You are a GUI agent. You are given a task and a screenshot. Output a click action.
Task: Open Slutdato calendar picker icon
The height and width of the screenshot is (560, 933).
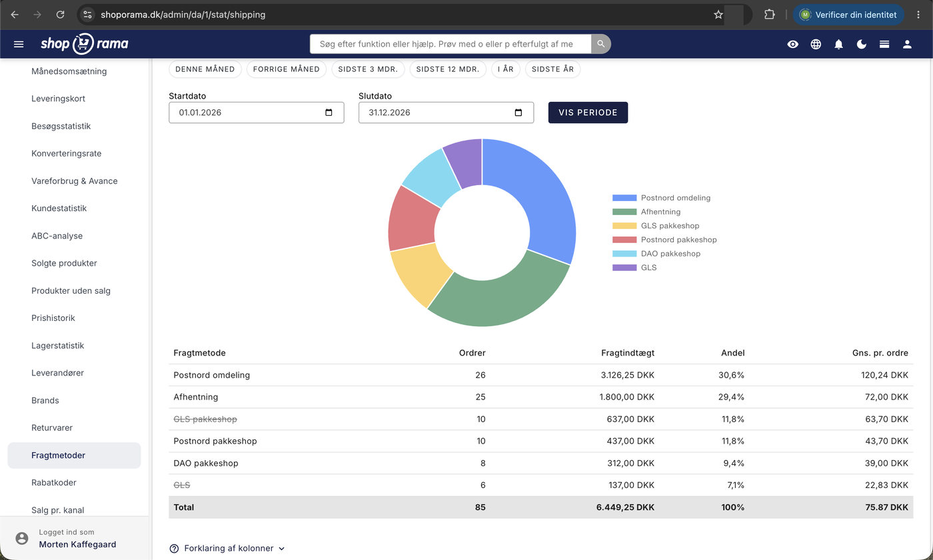[518, 113]
